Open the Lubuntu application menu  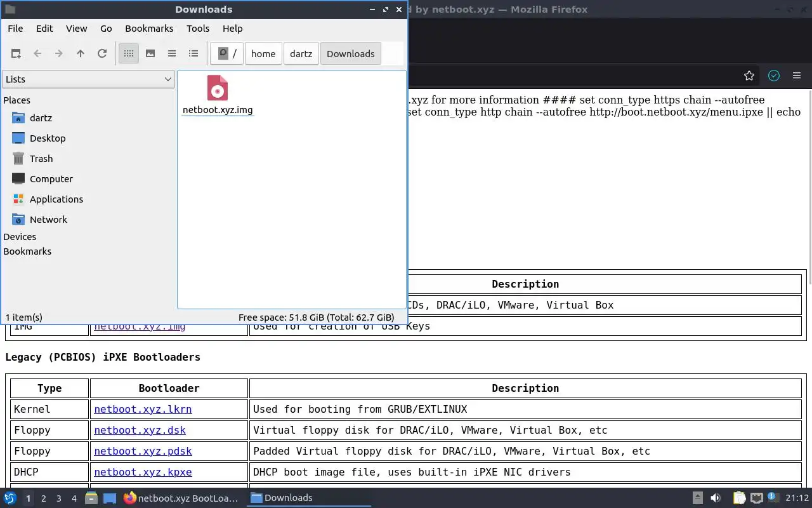10,498
